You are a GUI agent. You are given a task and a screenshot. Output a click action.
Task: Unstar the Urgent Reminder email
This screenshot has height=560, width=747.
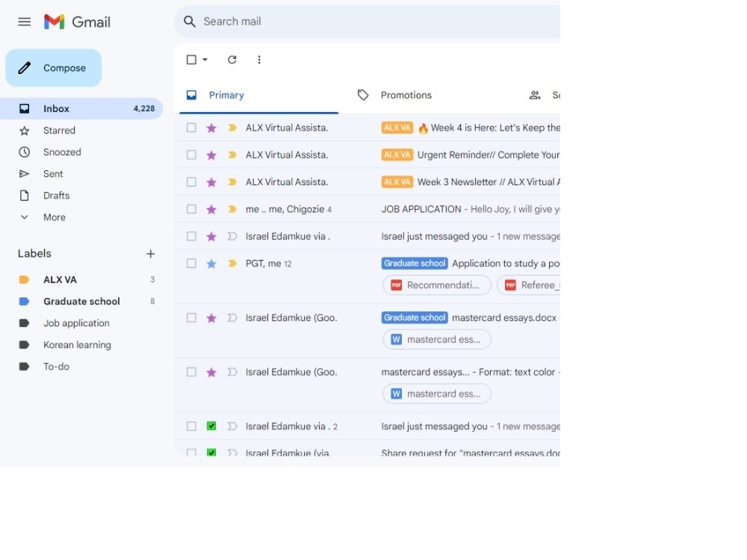point(211,155)
